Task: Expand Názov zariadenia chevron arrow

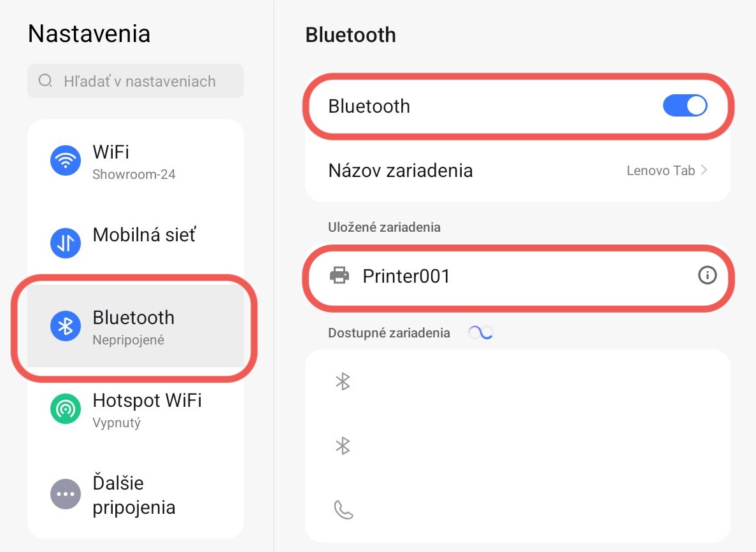Action: pyautogui.click(x=704, y=171)
